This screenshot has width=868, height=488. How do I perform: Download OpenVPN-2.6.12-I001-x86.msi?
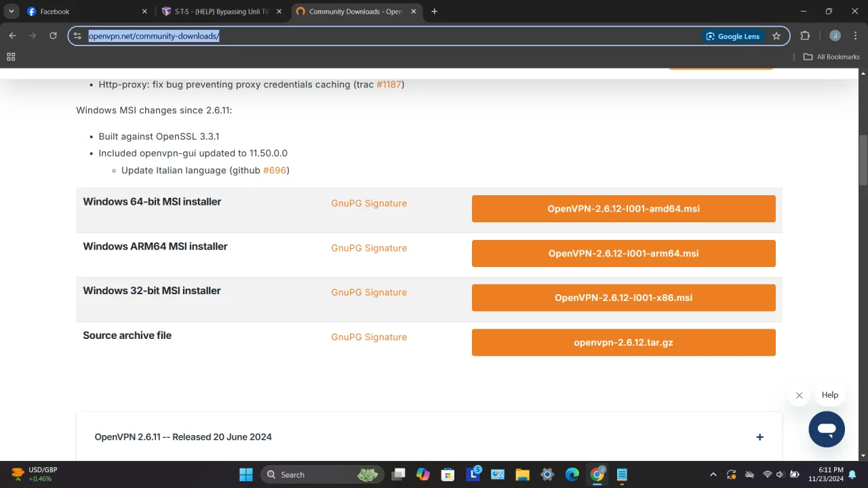click(623, 298)
